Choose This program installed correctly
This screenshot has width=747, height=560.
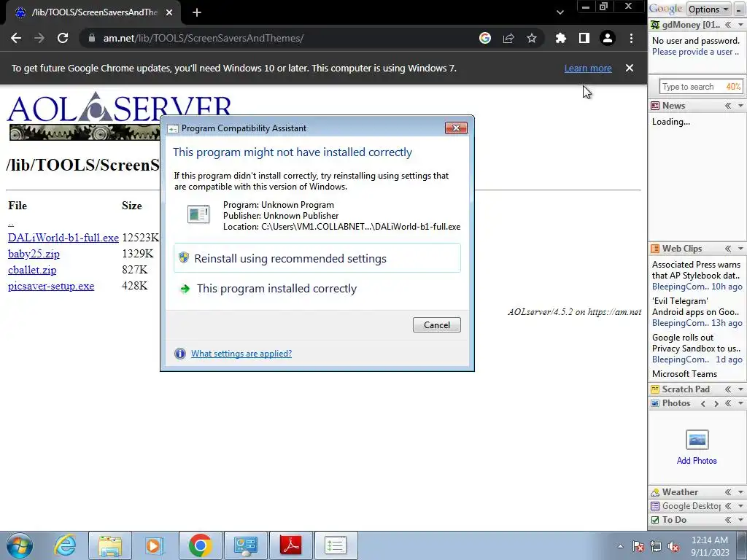coord(317,289)
